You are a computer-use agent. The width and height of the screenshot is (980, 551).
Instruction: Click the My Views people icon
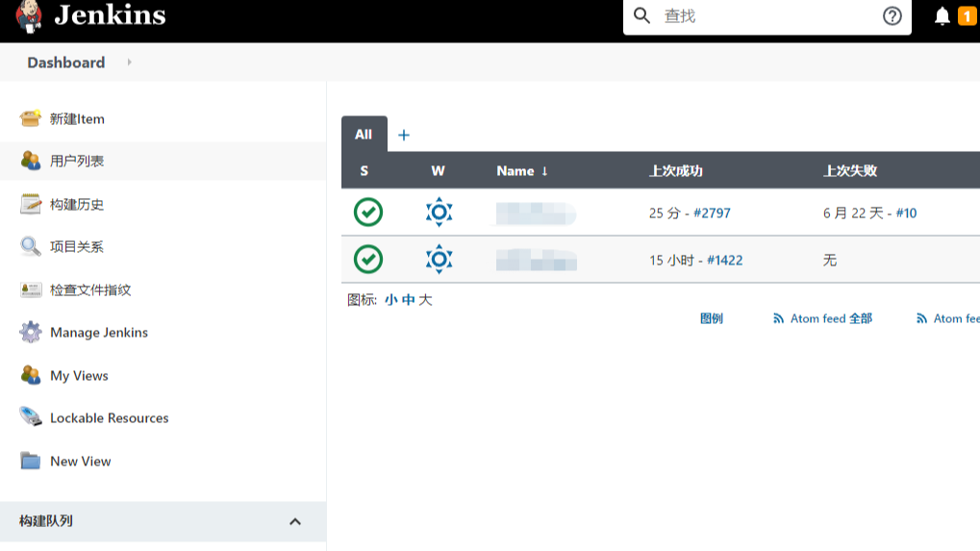point(30,375)
